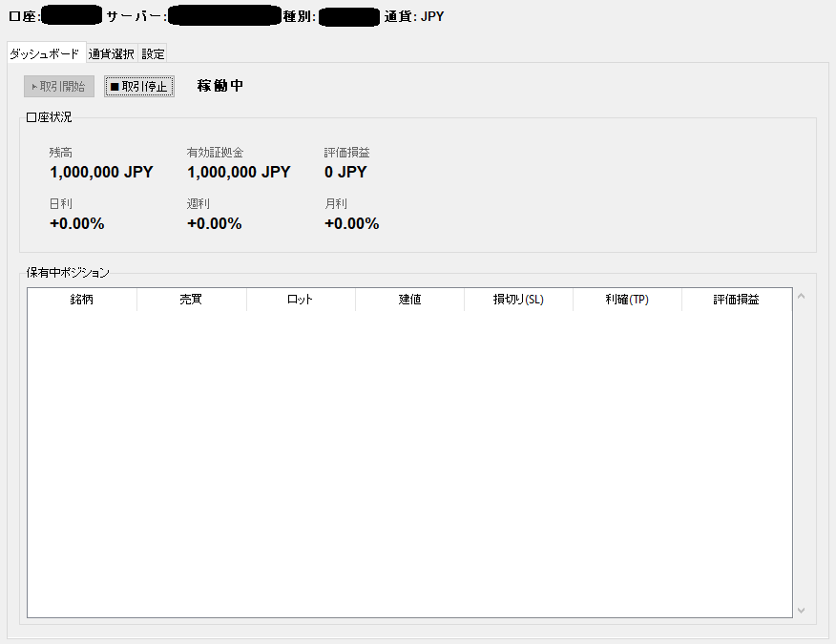Click the 稼働中 status text
Image resolution: width=836 pixels, height=644 pixels.
pyautogui.click(x=220, y=86)
